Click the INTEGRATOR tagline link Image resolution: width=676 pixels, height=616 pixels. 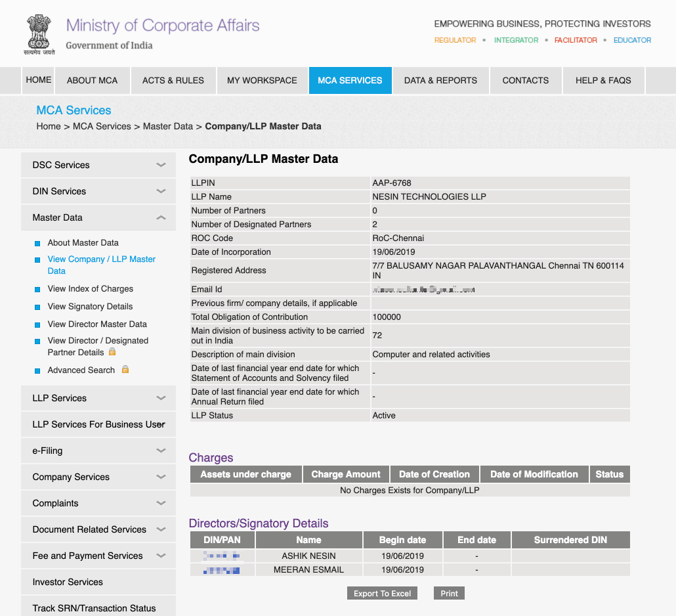pos(516,40)
